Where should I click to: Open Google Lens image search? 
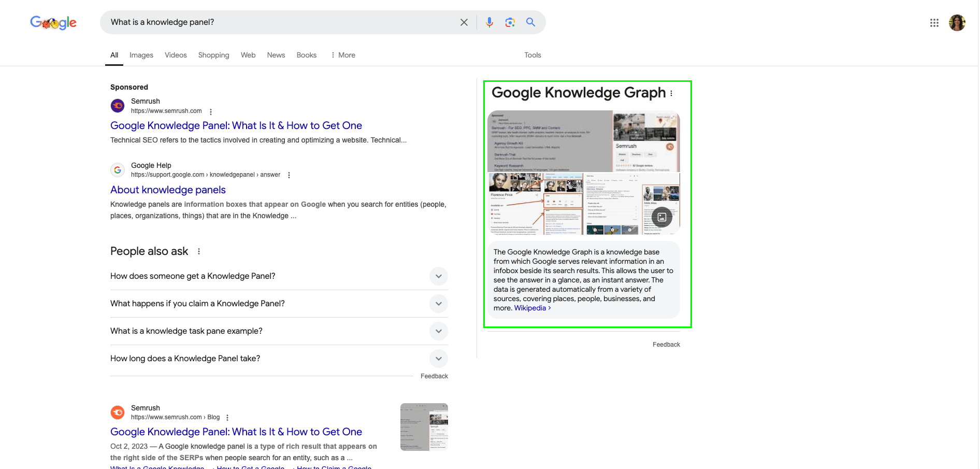point(510,22)
